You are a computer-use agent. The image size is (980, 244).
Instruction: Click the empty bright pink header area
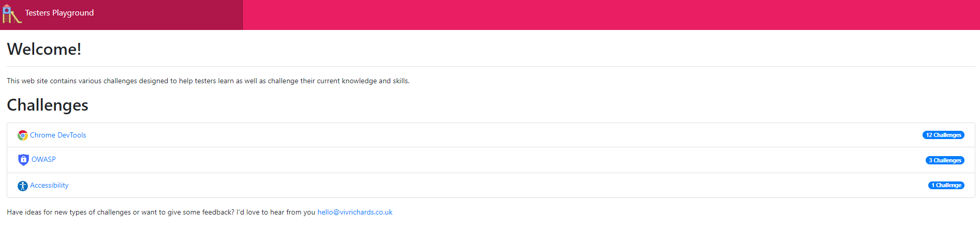(x=611, y=14)
